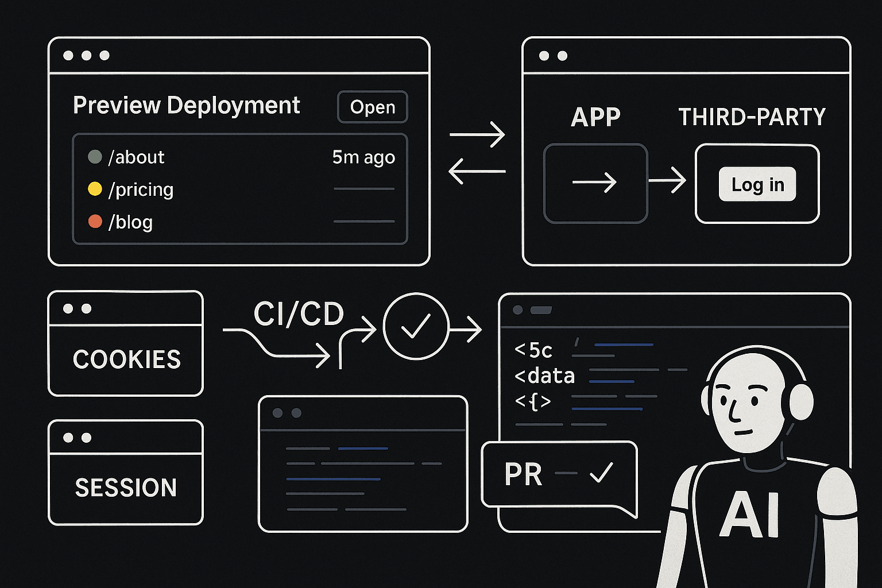882x588 pixels.
Task: Click the arrow leaving the circled checkmark
Action: pyautogui.click(x=466, y=330)
